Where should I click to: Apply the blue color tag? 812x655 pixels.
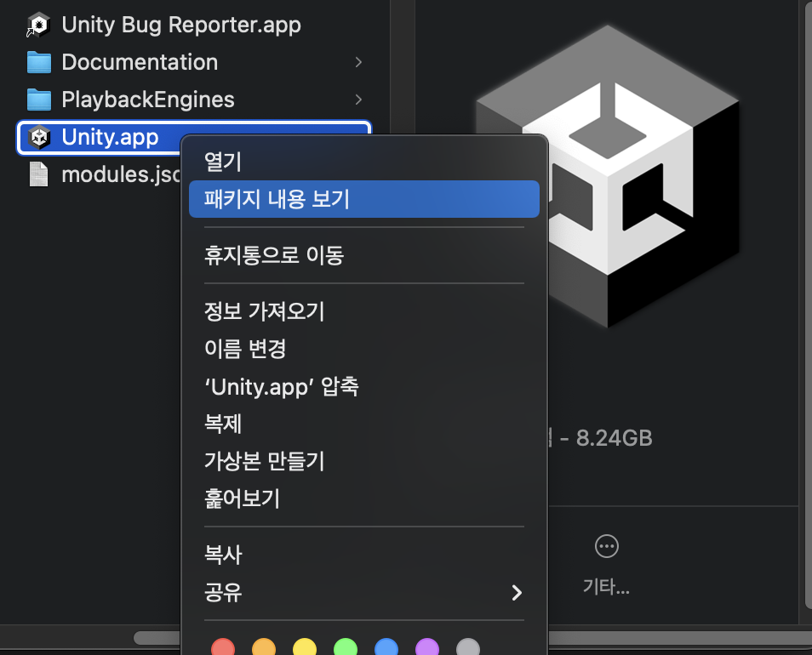pyautogui.click(x=386, y=647)
